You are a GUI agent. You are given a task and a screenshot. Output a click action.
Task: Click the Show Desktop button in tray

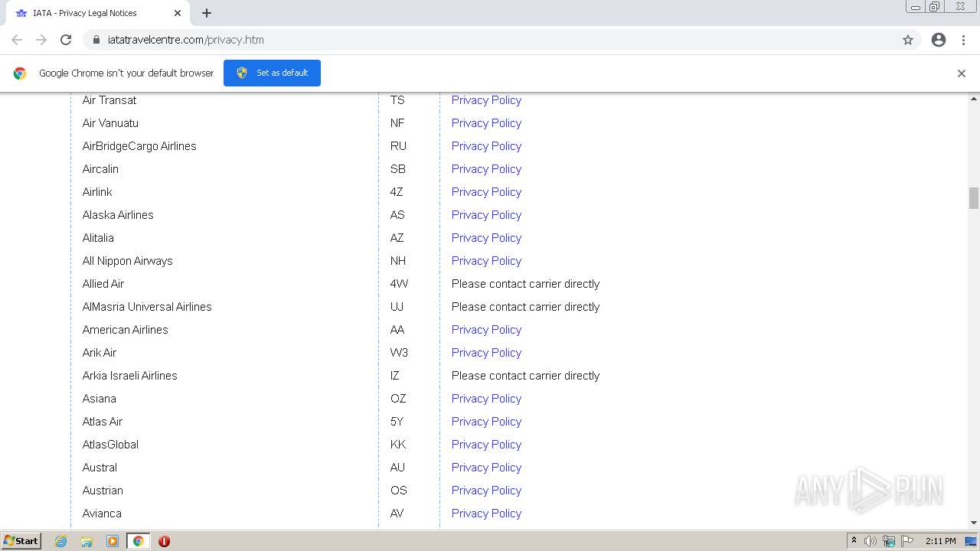[972, 541]
